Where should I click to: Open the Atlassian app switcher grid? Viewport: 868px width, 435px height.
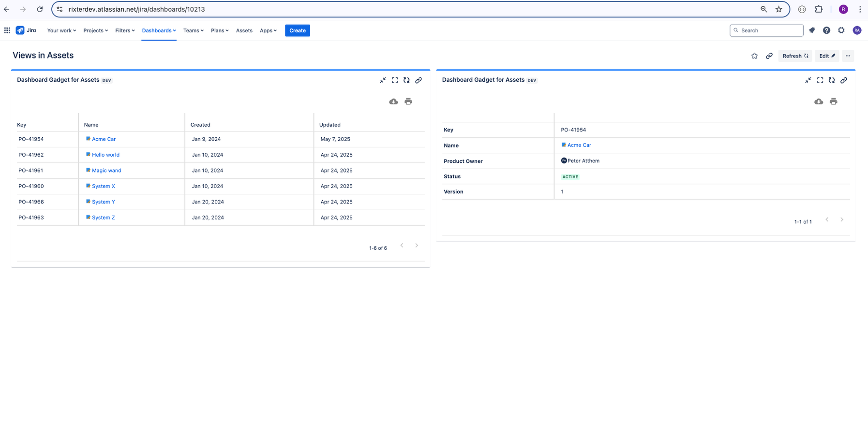(x=7, y=30)
